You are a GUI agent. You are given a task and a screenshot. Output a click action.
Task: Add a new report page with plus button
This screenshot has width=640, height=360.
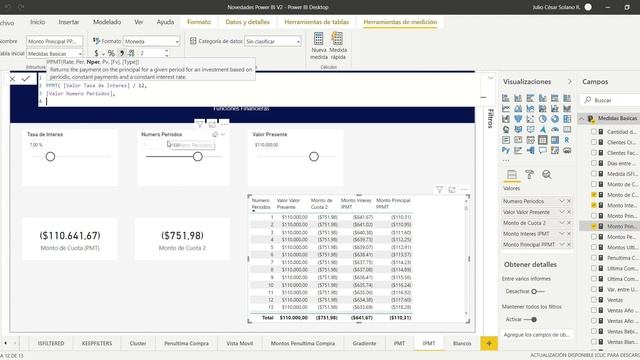pos(489,343)
